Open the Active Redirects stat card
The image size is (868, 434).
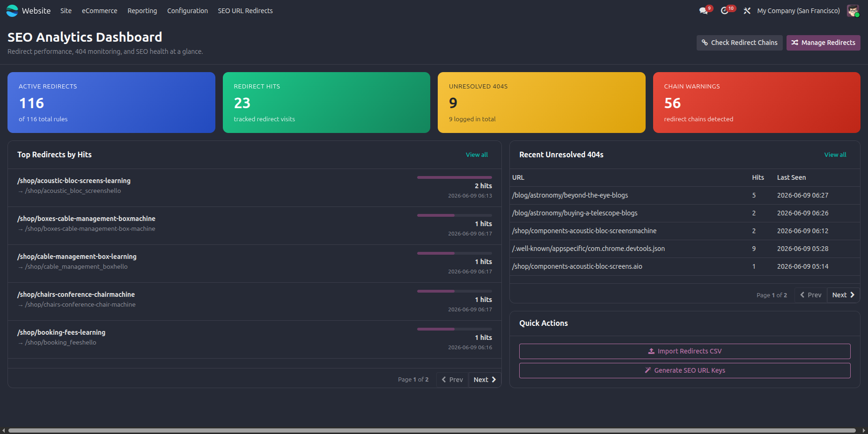pyautogui.click(x=111, y=103)
